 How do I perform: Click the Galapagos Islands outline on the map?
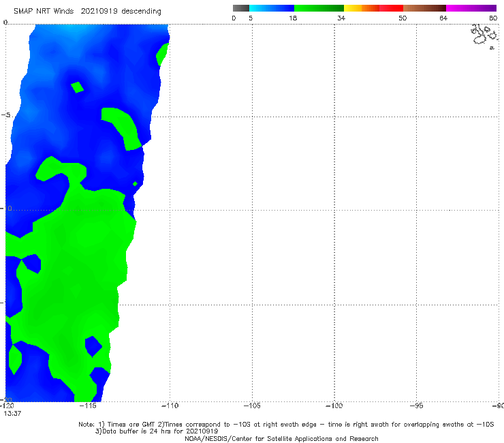[484, 35]
